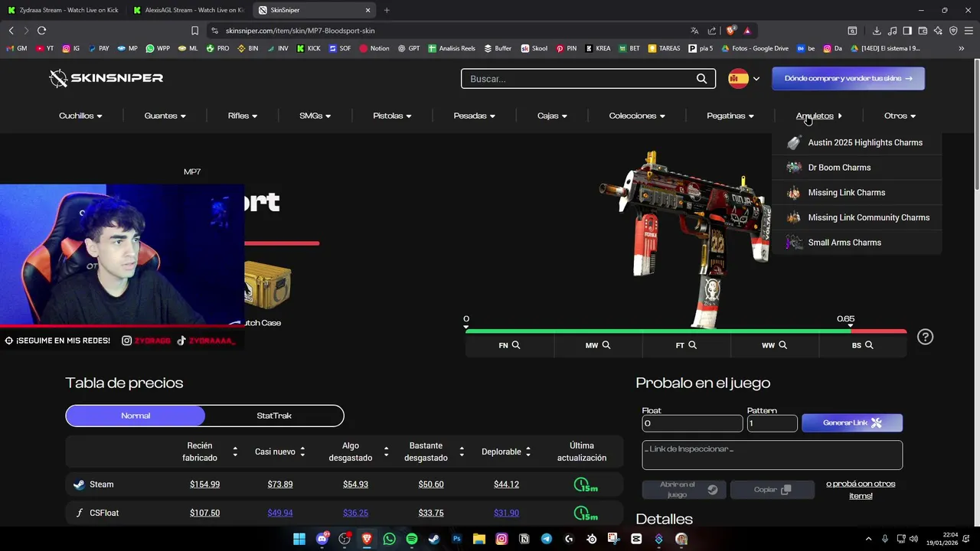The width and height of the screenshot is (980, 551).
Task: Open 'o probá con otros items!' link
Action: pos(861,490)
